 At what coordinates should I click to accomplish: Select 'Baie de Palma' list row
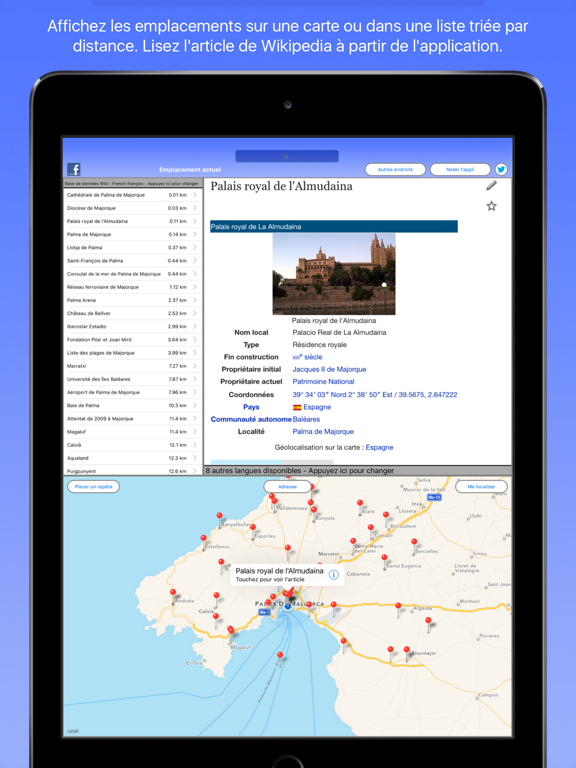coord(133,406)
